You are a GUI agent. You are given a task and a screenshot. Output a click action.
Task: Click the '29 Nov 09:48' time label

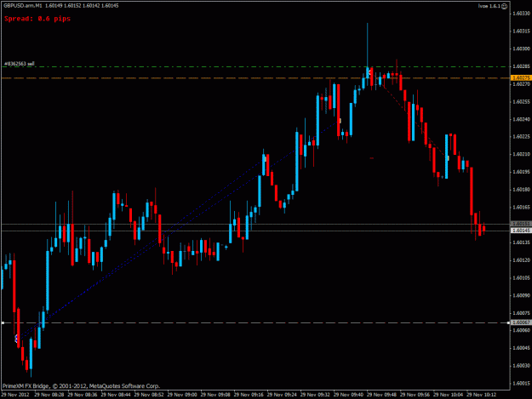tap(381, 395)
